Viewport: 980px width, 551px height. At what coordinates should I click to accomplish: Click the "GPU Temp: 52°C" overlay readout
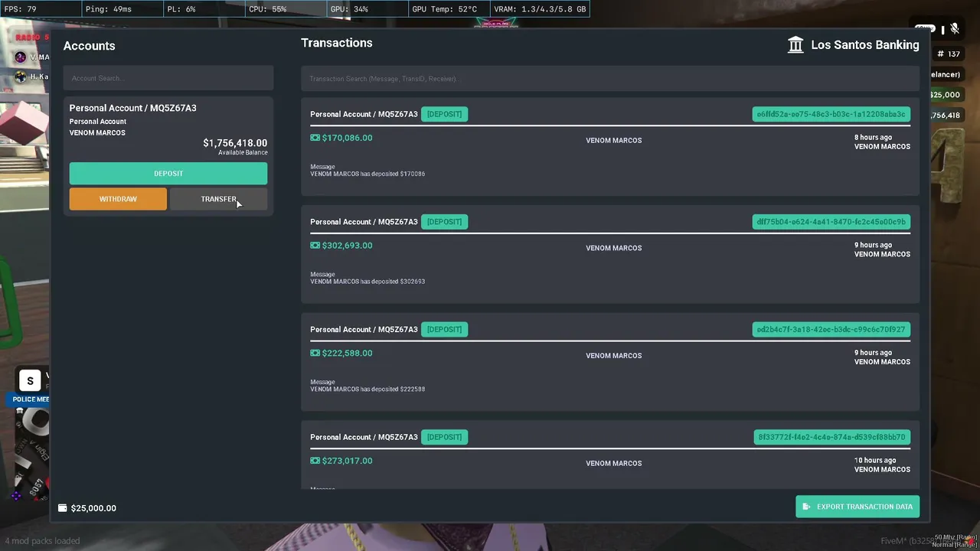coord(445,9)
